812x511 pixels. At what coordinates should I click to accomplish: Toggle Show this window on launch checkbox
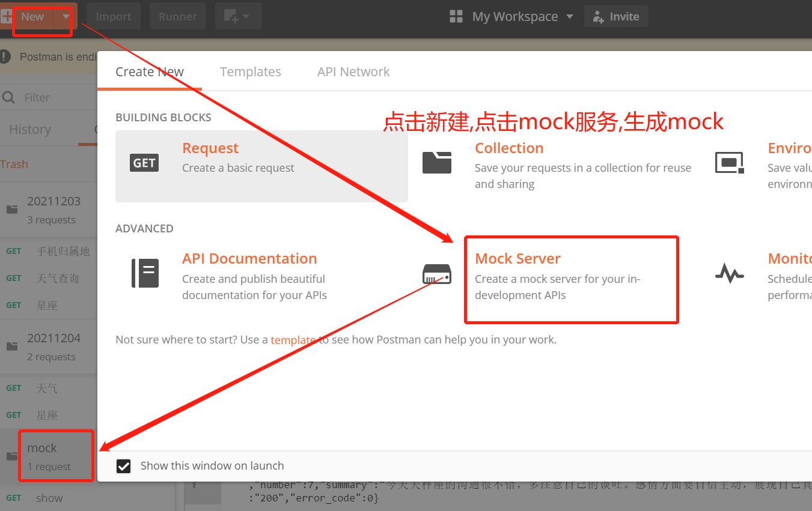click(x=123, y=466)
